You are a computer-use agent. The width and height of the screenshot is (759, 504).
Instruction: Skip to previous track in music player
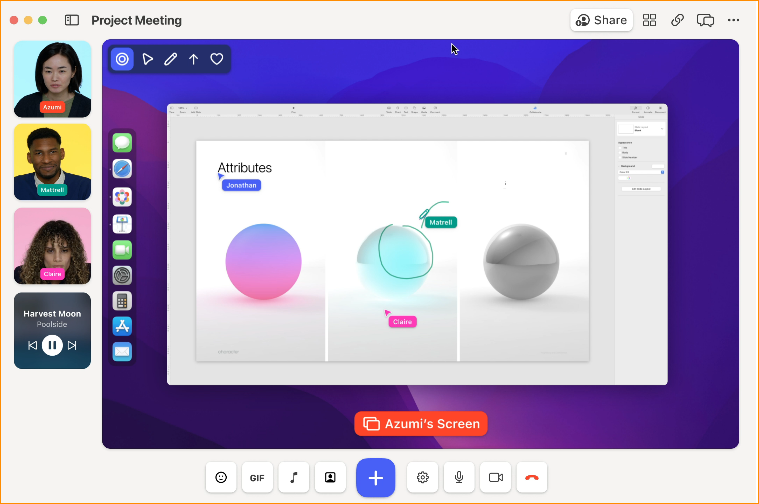[x=32, y=345]
